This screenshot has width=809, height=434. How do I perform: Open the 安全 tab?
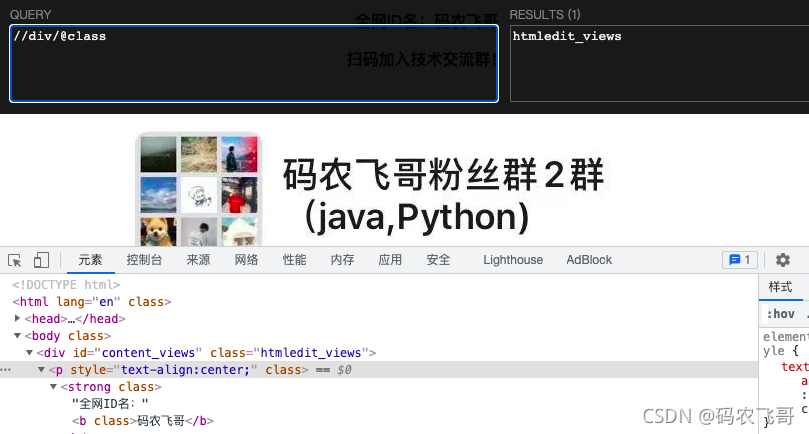(438, 260)
